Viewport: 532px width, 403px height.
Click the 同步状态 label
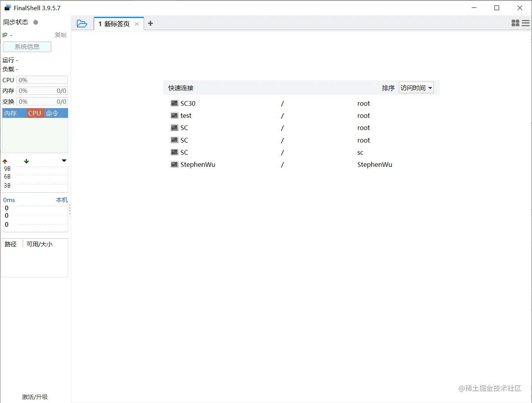16,22
